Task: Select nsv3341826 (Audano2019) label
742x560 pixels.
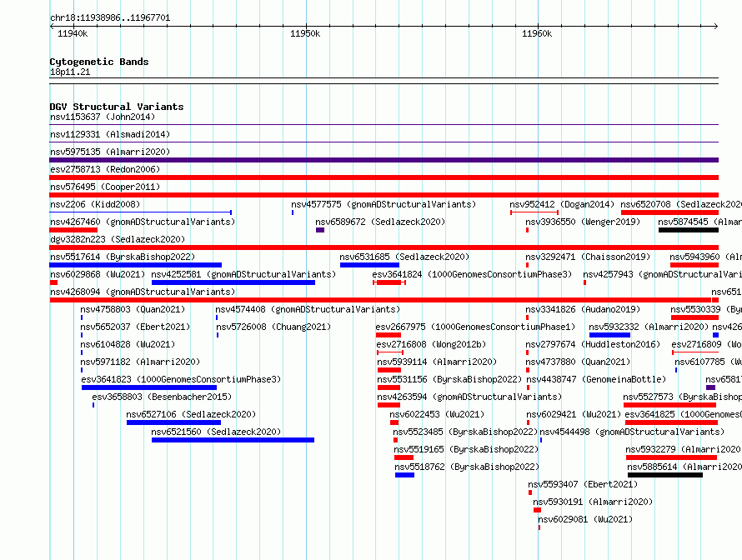Action: (x=583, y=309)
